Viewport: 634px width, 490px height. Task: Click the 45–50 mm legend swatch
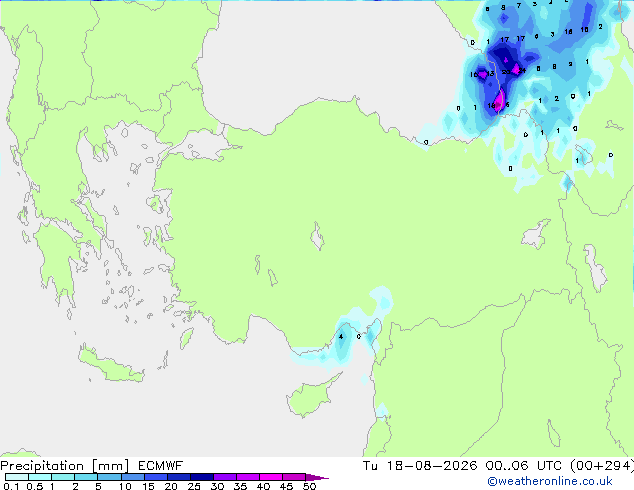[294, 477]
